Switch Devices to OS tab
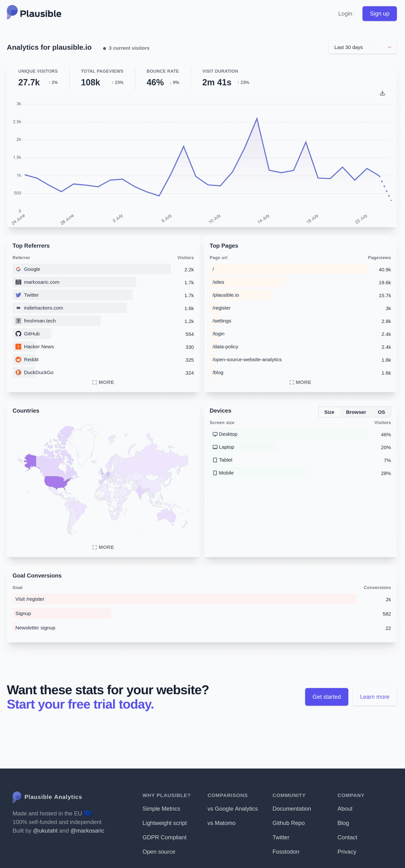The height and width of the screenshot is (868, 405). 381,412
